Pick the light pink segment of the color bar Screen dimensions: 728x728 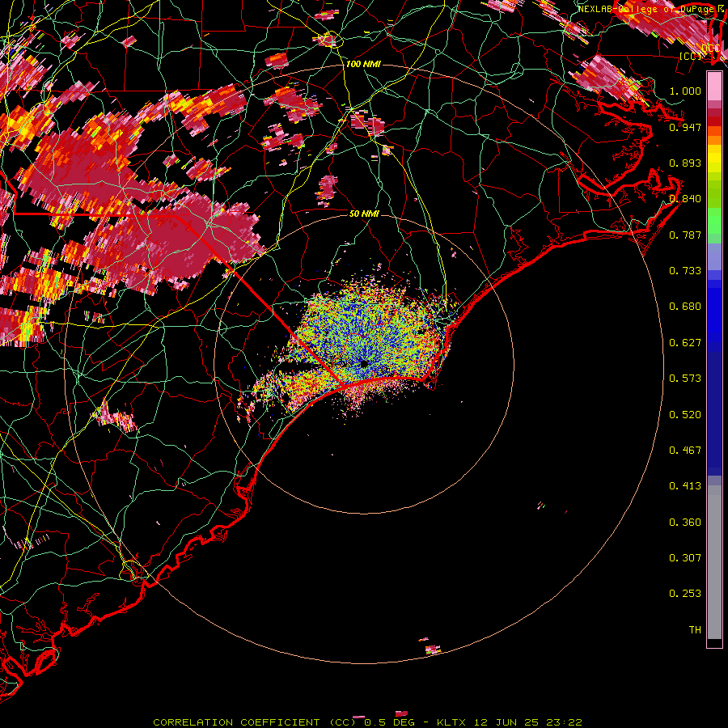[x=714, y=87]
